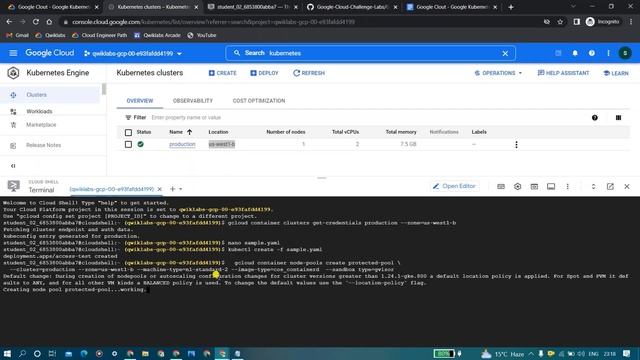Toggle Cloud Shell panel height arrows
640x360 pixels.
593,187
